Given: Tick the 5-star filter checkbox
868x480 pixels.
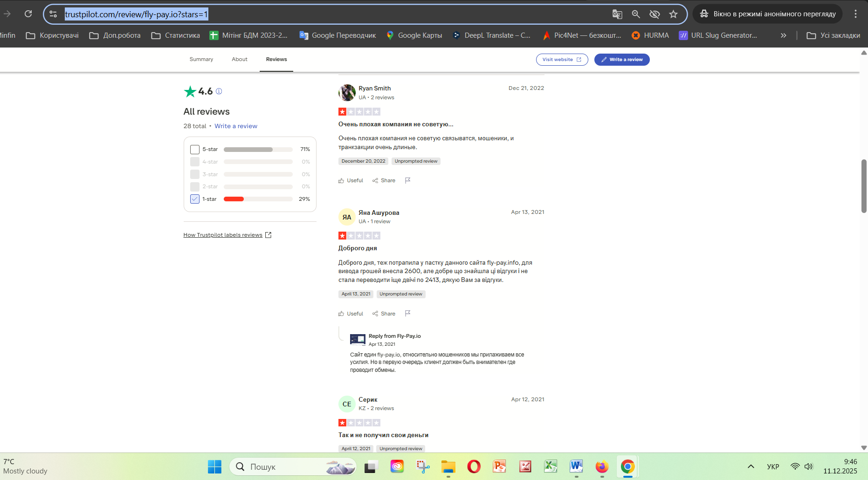Looking at the screenshot, I should click(195, 150).
